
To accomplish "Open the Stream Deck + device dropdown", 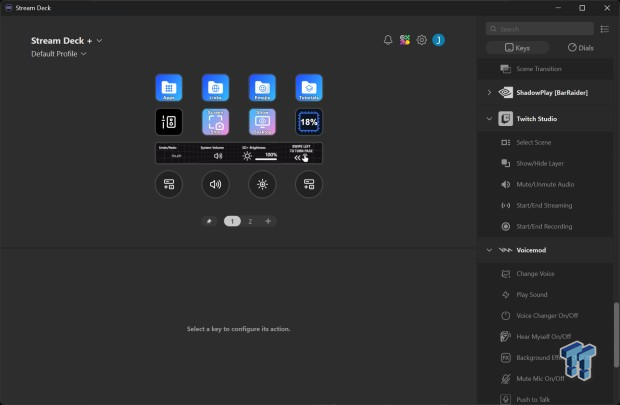I will (66, 41).
